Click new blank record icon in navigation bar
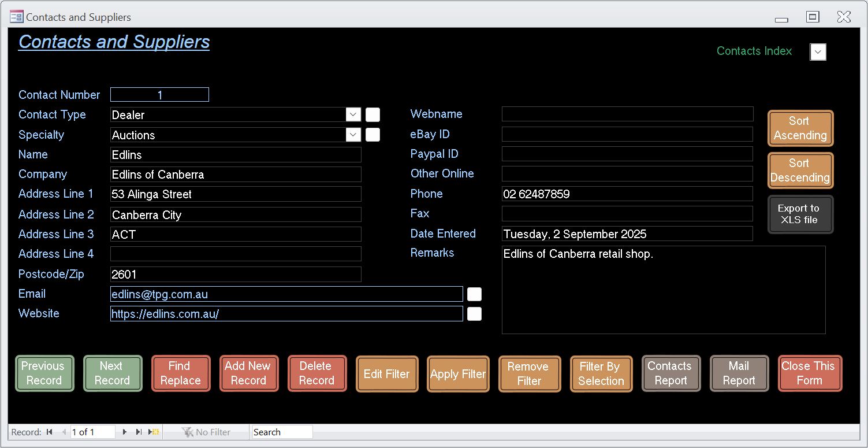Screen dimensions: 868x448 tap(154, 432)
